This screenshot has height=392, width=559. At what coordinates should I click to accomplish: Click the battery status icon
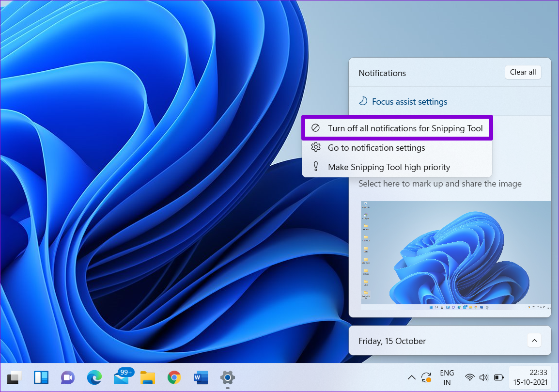click(498, 377)
